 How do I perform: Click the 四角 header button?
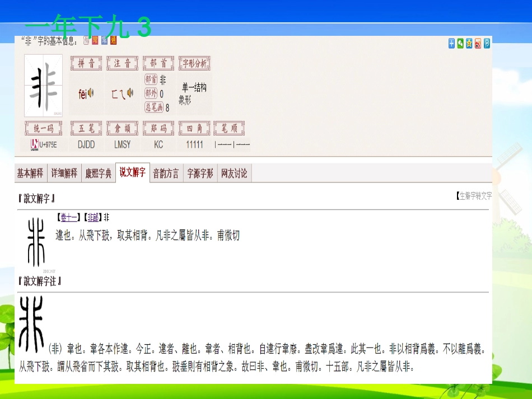pyautogui.click(x=194, y=128)
